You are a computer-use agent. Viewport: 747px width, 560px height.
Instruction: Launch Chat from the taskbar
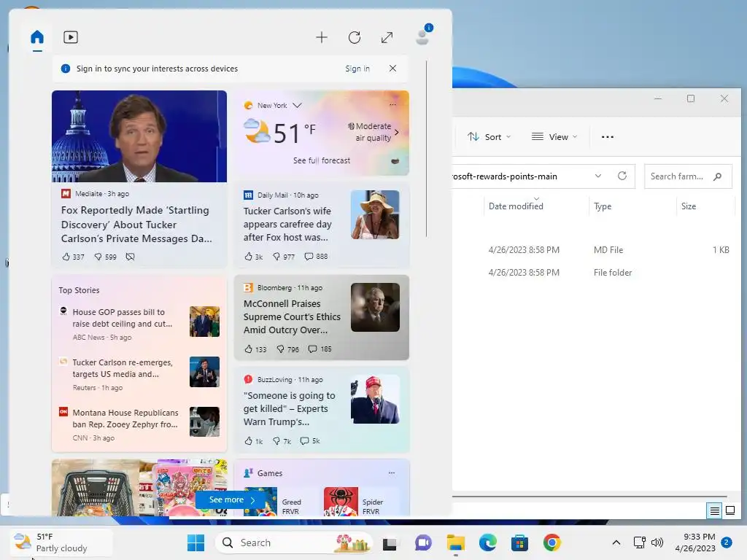422,542
